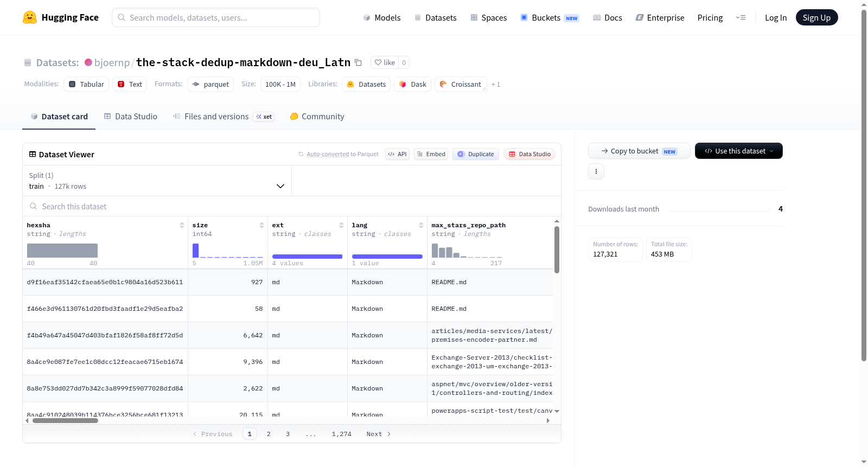The height and width of the screenshot is (467, 868).
Task: Click the table horizontal scrollbar thumb
Action: click(65, 420)
